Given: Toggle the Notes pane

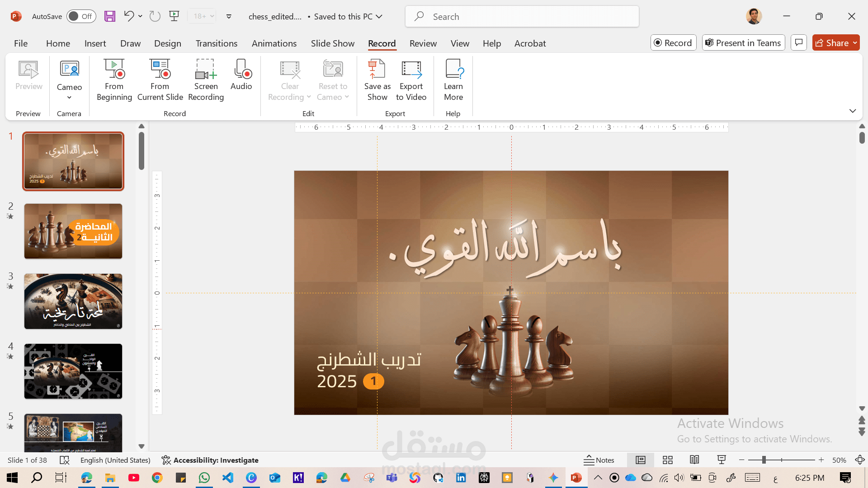Looking at the screenshot, I should 599,460.
